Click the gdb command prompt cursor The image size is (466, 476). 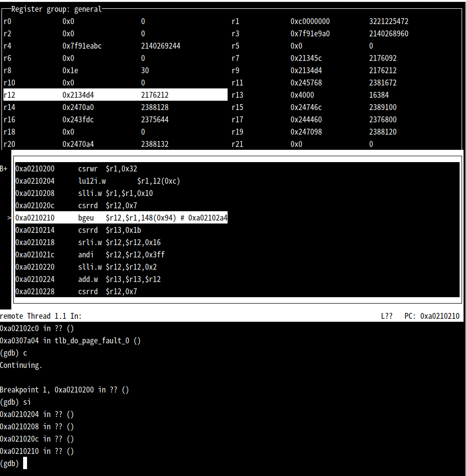pyautogui.click(x=25, y=464)
